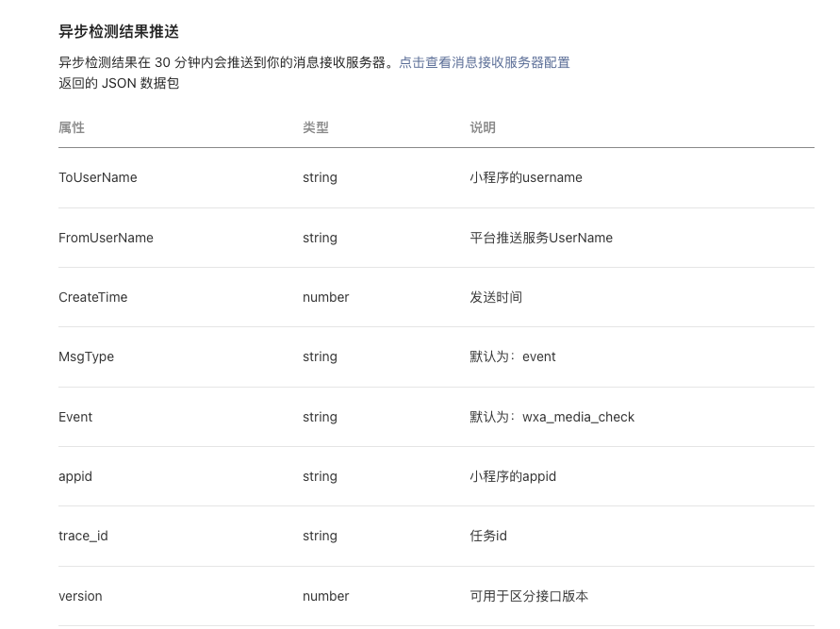Select the Event attribute cell
The width and height of the screenshot is (840, 629).
(x=75, y=417)
